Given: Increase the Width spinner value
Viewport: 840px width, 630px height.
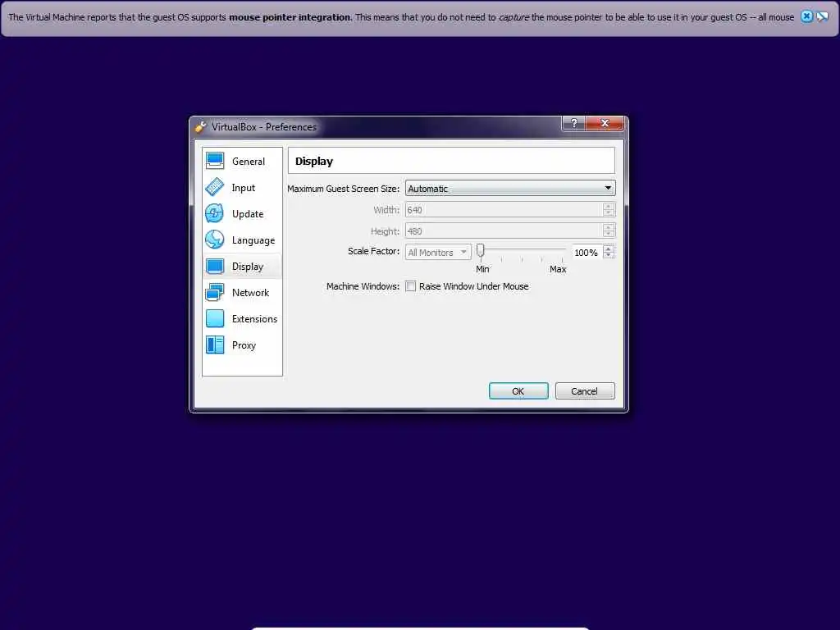Looking at the screenshot, I should [608, 206].
